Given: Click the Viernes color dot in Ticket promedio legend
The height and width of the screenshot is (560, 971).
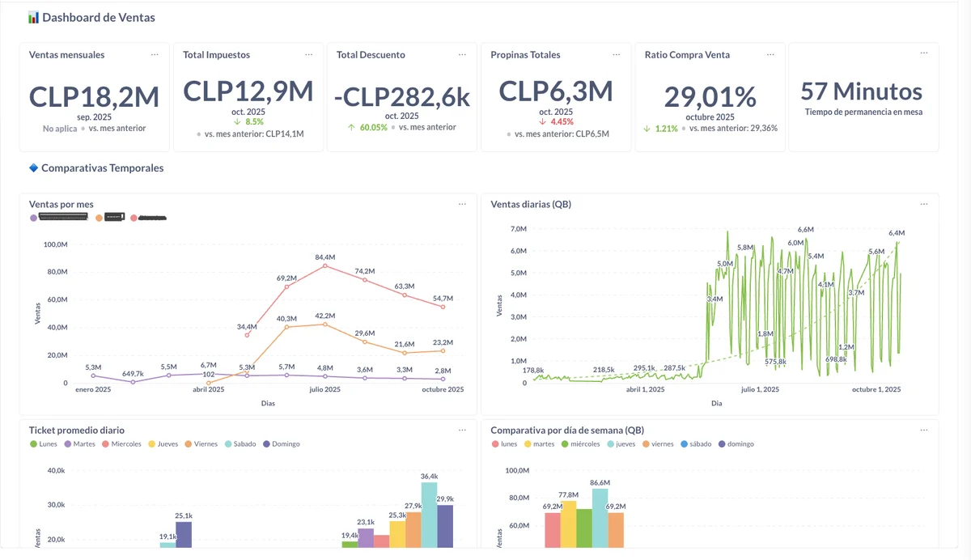Looking at the screenshot, I should pos(188,444).
